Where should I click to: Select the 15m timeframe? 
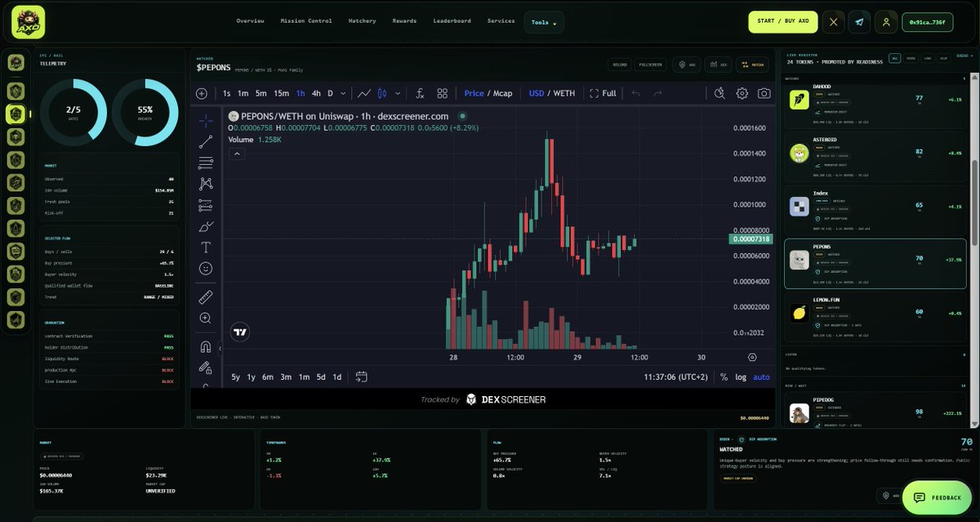pyautogui.click(x=281, y=93)
